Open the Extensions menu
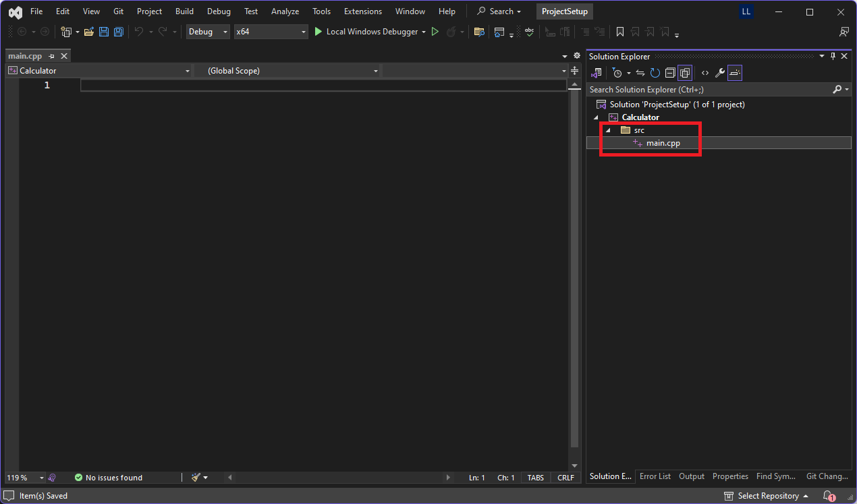Screen dimensions: 857x504 363,11
